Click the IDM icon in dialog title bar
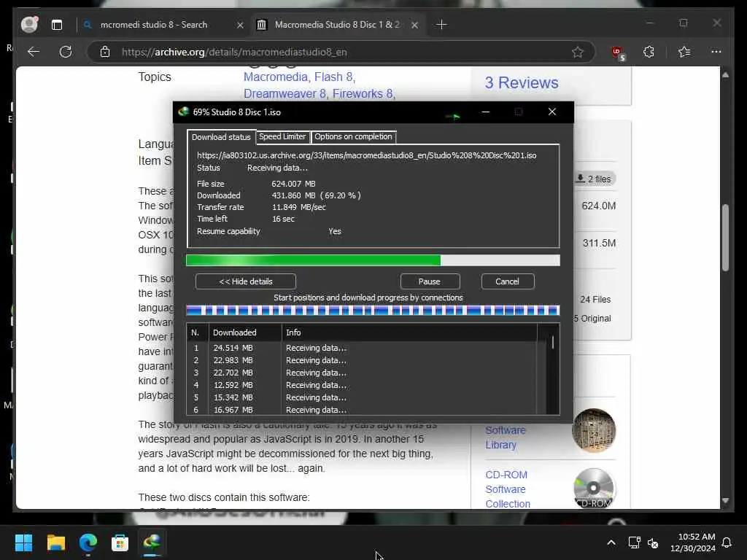747x560 pixels. click(x=183, y=112)
